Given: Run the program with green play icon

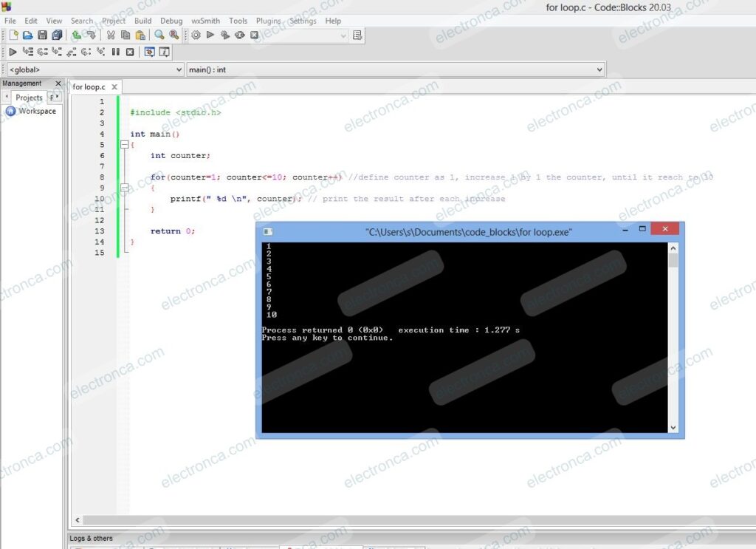Looking at the screenshot, I should (210, 35).
